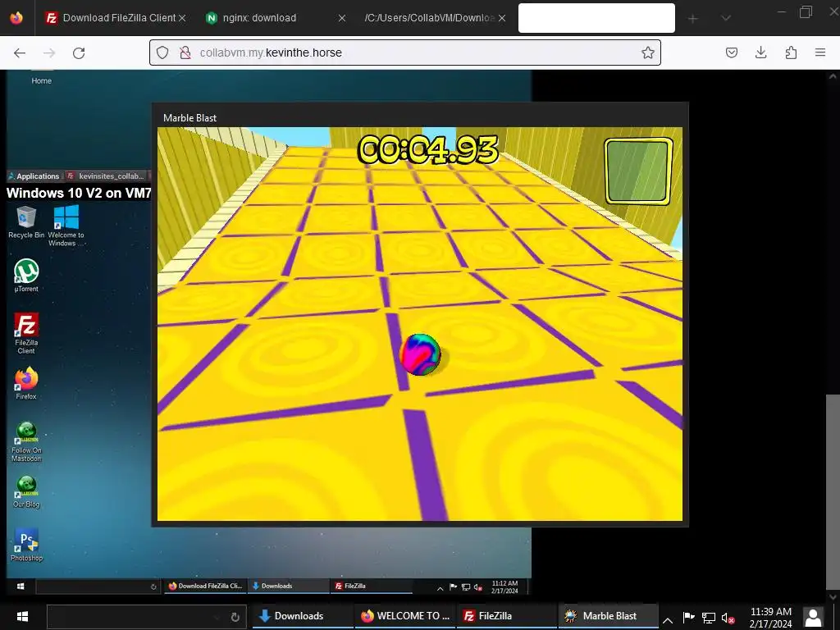Close the Download FileZilla Client tab
This screenshot has height=630, width=840.
click(182, 18)
